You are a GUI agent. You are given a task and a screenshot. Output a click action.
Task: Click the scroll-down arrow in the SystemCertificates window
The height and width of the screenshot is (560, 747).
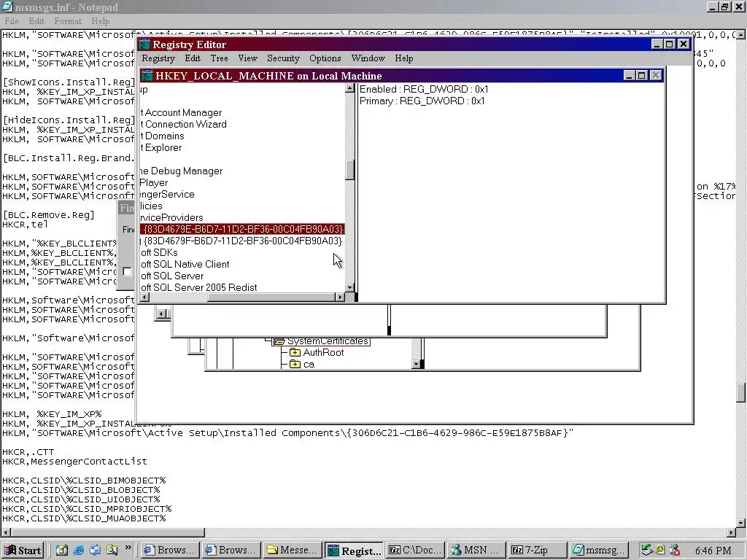(416, 365)
